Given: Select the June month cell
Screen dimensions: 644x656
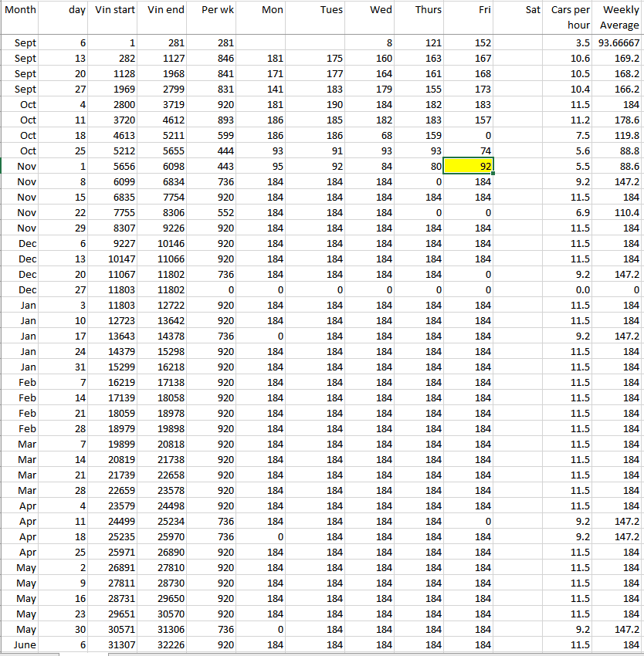Looking at the screenshot, I should coord(21,644).
